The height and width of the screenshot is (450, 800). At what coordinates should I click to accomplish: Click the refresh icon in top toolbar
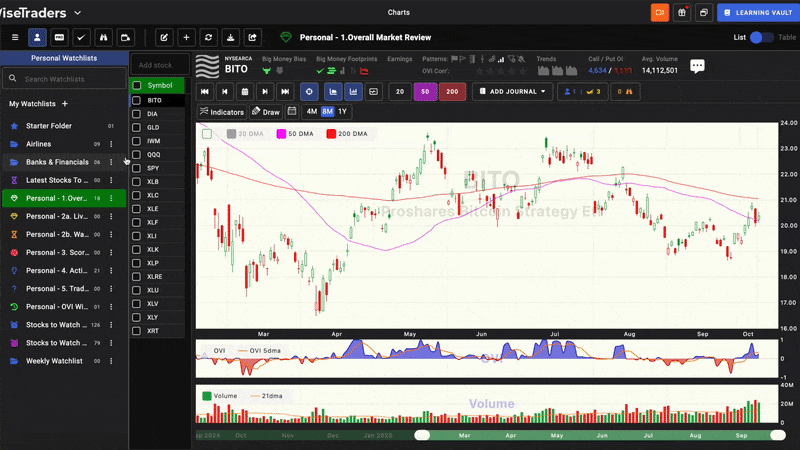(210, 37)
